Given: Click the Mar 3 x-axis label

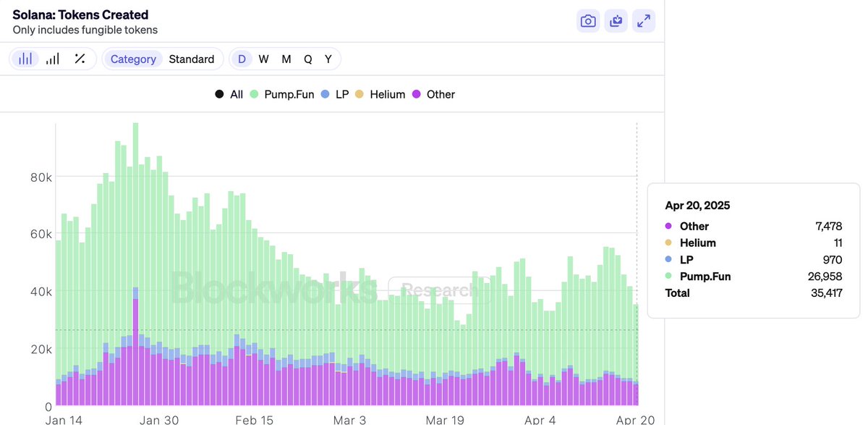Looking at the screenshot, I should 349,419.
